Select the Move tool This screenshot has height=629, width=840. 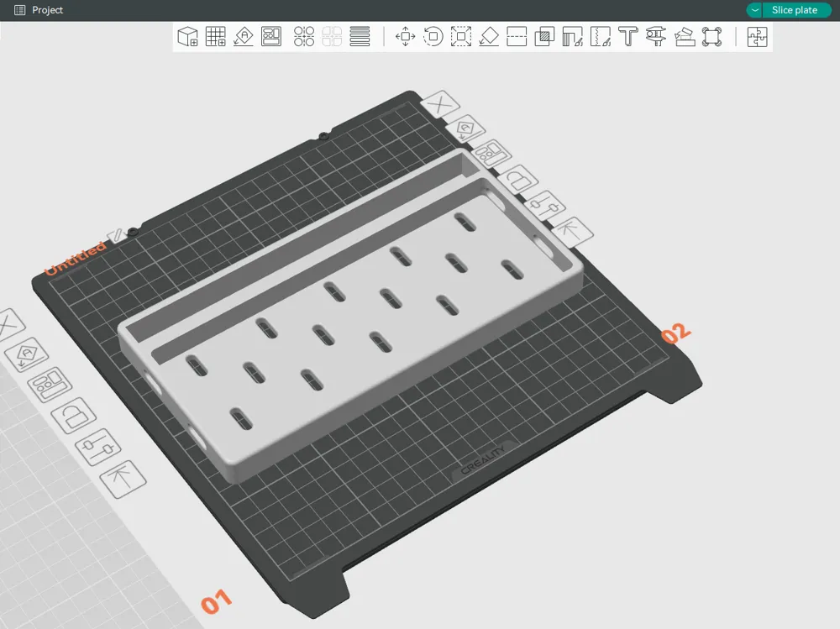(405, 36)
